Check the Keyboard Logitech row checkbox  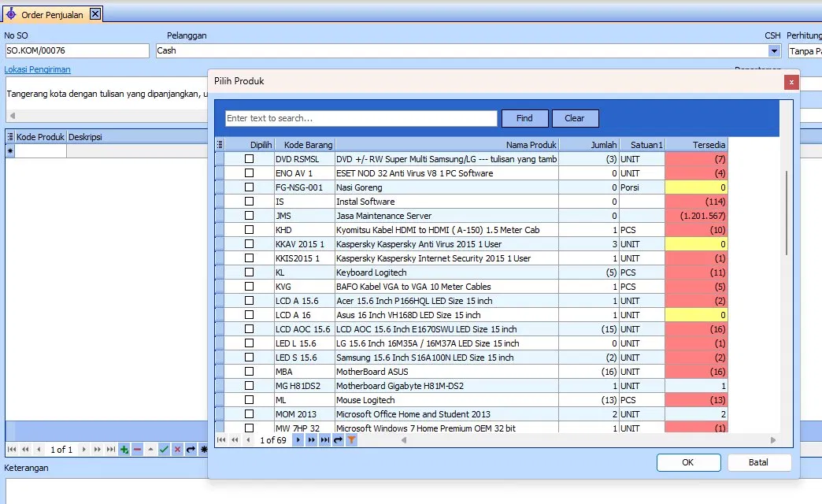point(249,272)
